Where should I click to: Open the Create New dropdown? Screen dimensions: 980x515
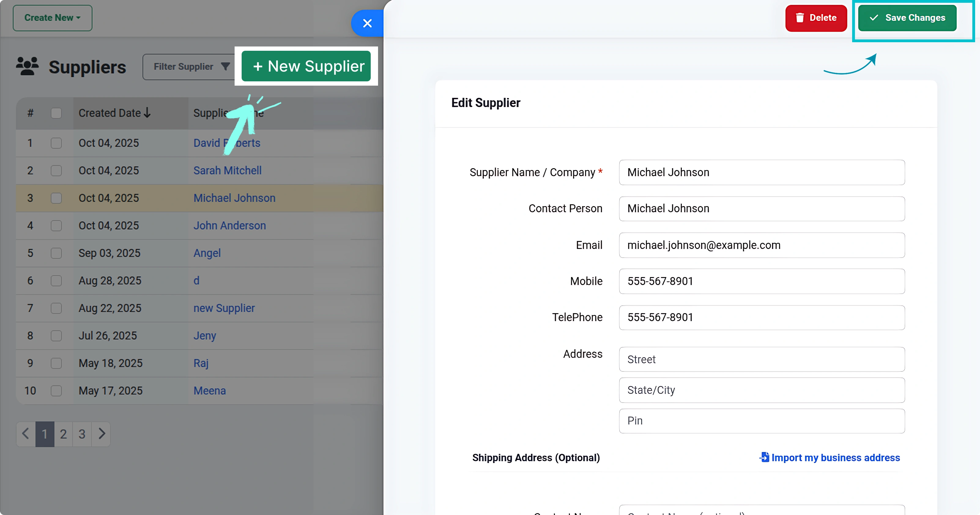(52, 17)
